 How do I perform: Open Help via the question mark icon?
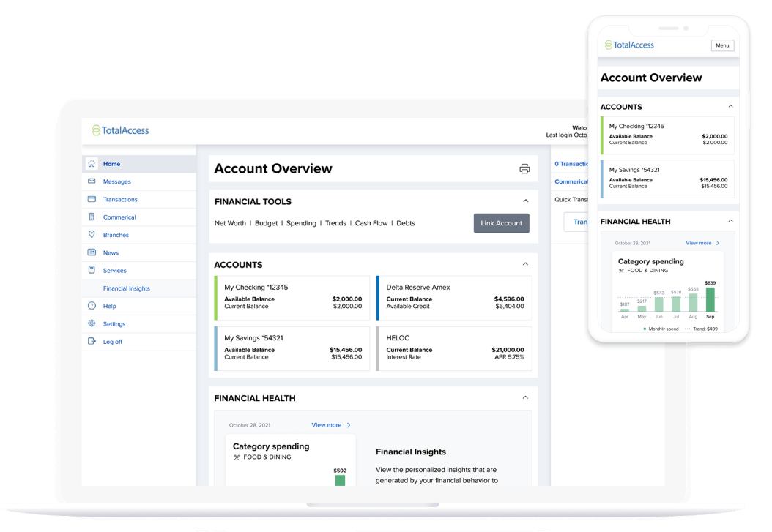tap(92, 306)
